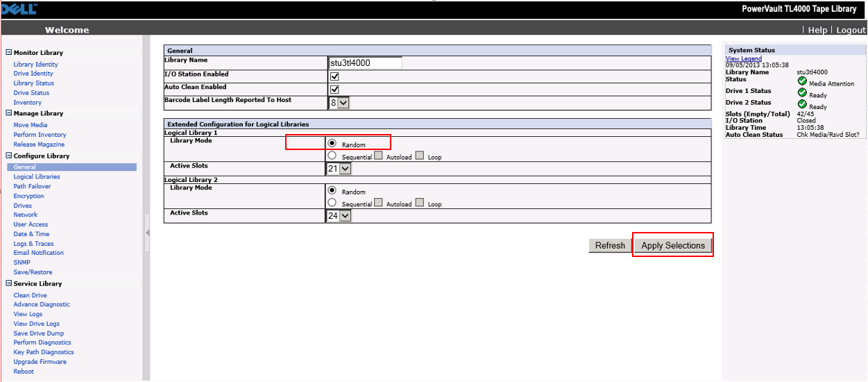The width and height of the screenshot is (868, 382).
Task: Check Loop for Logical Library 2
Action: click(420, 203)
